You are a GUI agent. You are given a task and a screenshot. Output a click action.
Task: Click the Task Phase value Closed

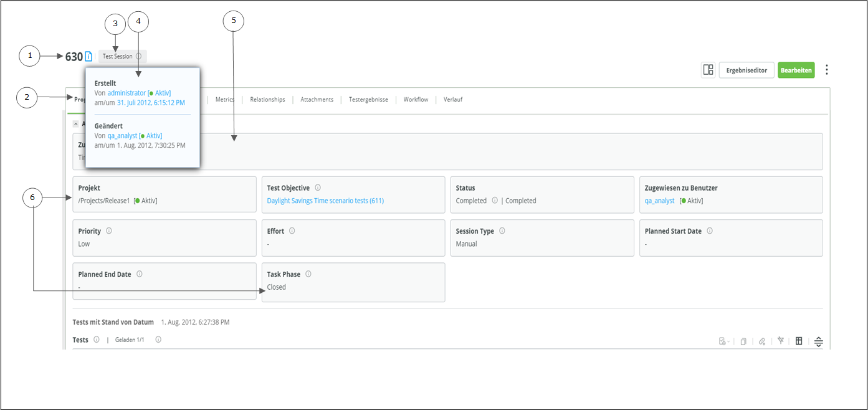tap(277, 287)
